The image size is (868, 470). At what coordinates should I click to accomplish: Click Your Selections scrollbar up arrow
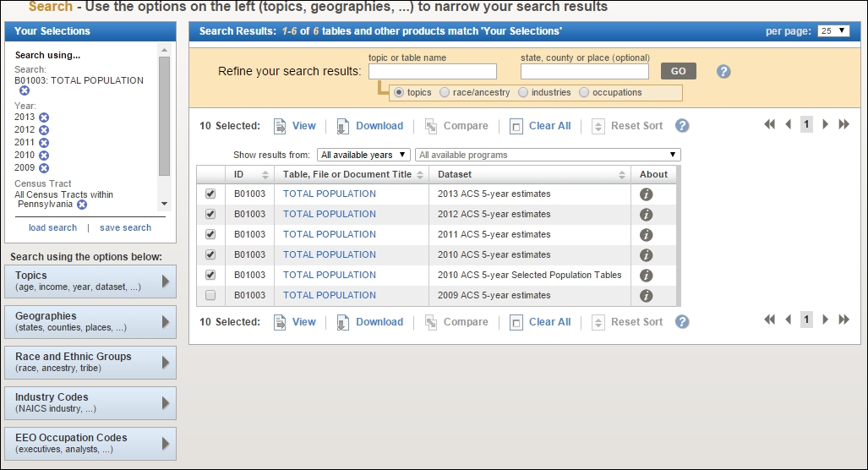coord(165,50)
